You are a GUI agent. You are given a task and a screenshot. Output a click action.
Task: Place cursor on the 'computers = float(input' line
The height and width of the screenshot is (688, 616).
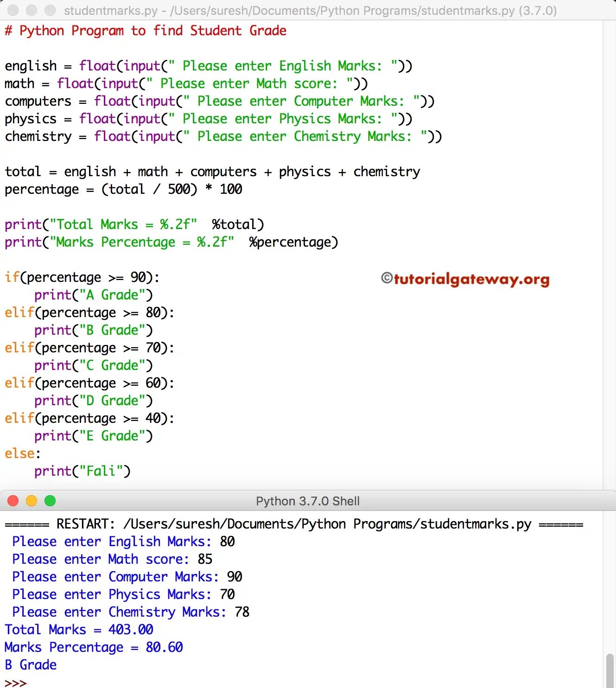coord(220,101)
